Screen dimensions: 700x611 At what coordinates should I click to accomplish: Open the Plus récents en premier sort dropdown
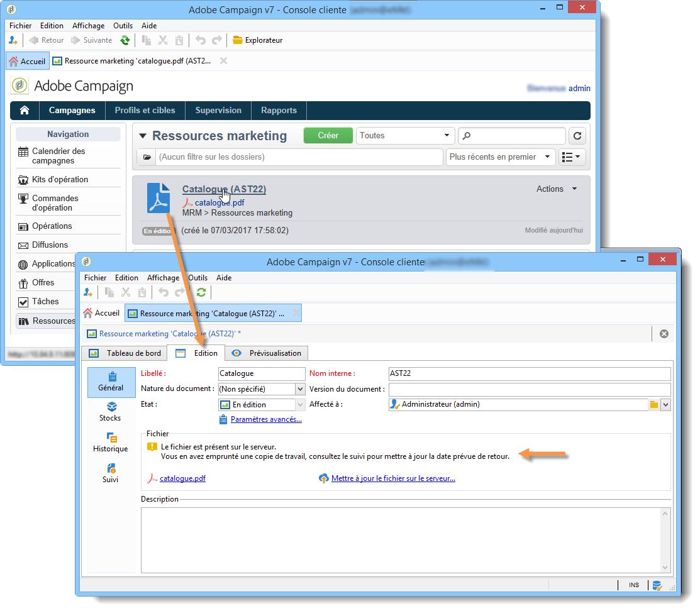(501, 157)
